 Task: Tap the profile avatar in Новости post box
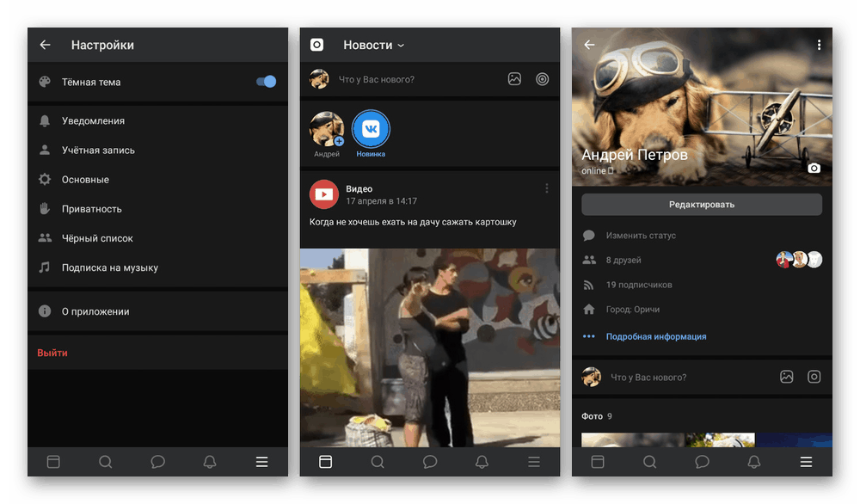tap(319, 79)
